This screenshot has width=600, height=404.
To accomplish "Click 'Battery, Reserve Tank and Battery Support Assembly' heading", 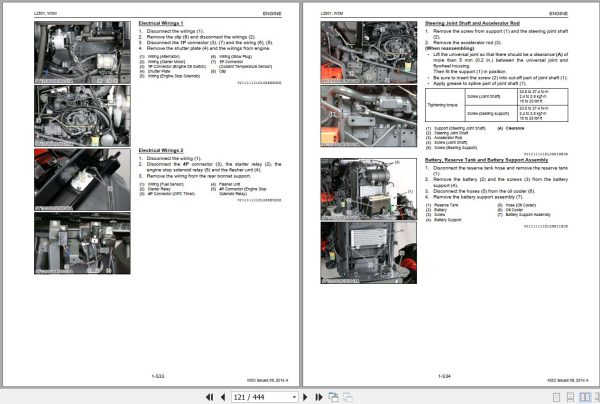I will pyautogui.click(x=486, y=160).
